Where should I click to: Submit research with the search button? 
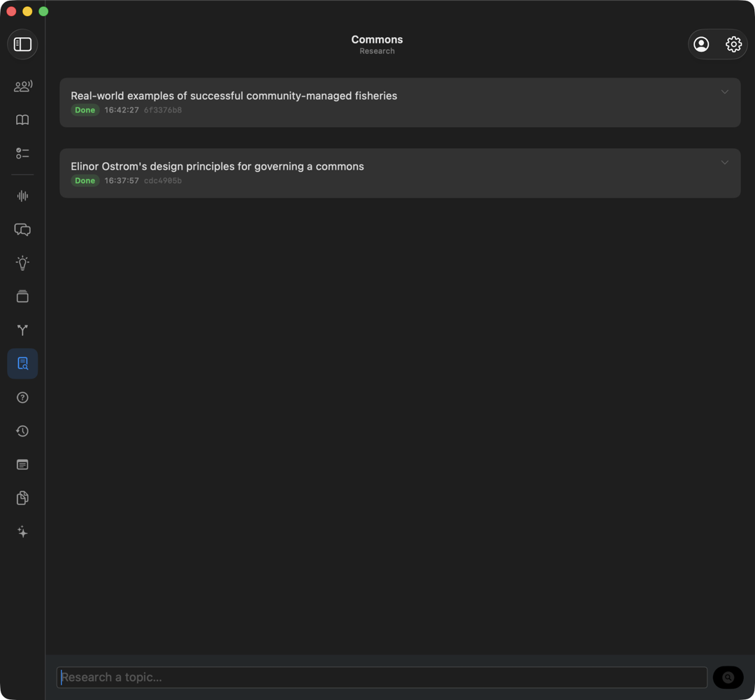pyautogui.click(x=728, y=678)
